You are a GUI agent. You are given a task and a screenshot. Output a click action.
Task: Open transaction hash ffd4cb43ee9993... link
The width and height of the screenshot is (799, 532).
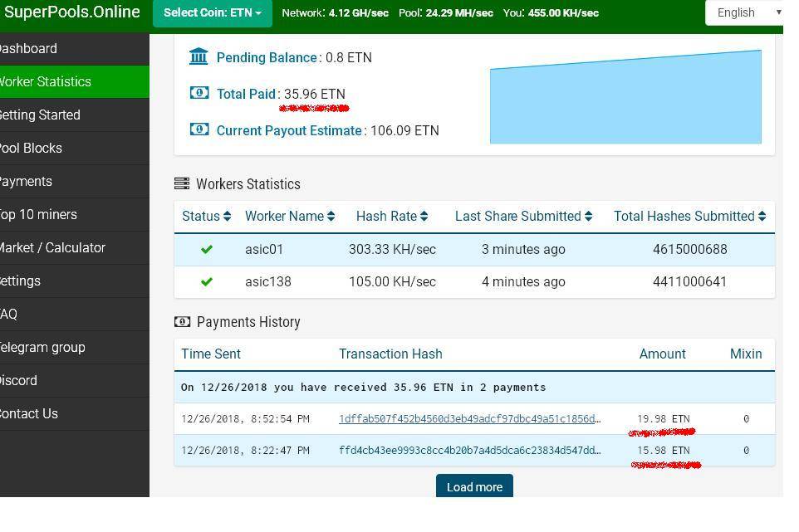click(x=470, y=451)
